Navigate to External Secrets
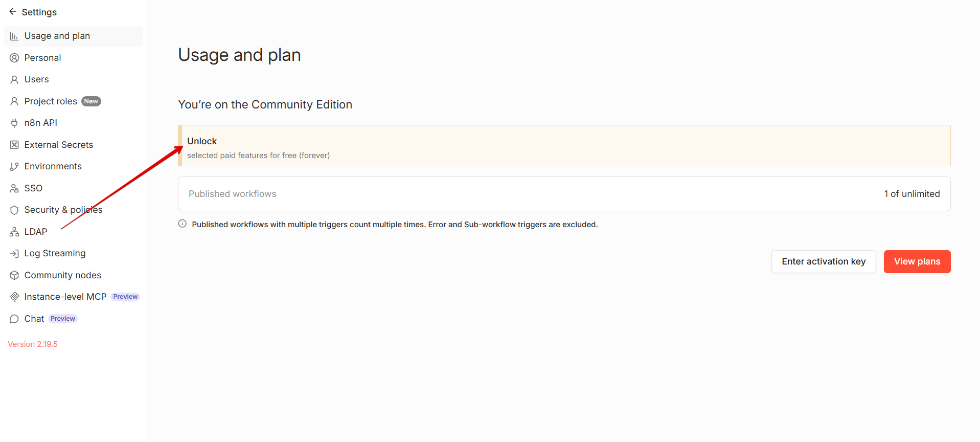 pos(73,145)
